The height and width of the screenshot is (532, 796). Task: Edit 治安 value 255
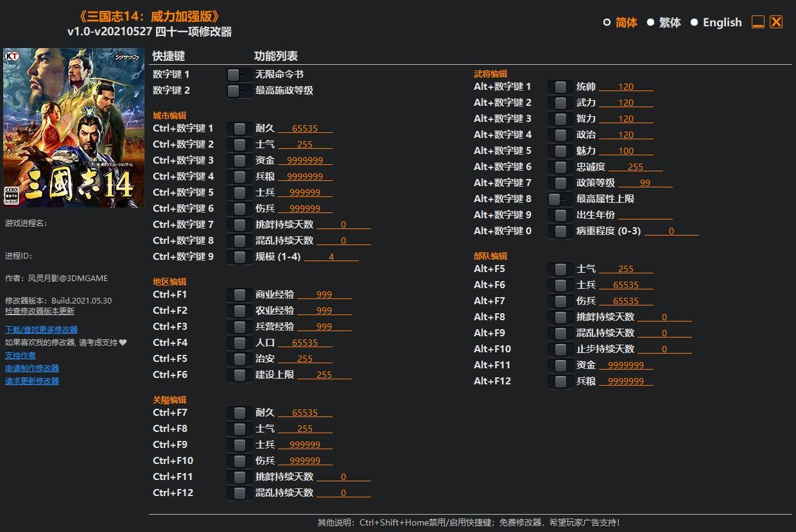point(305,359)
